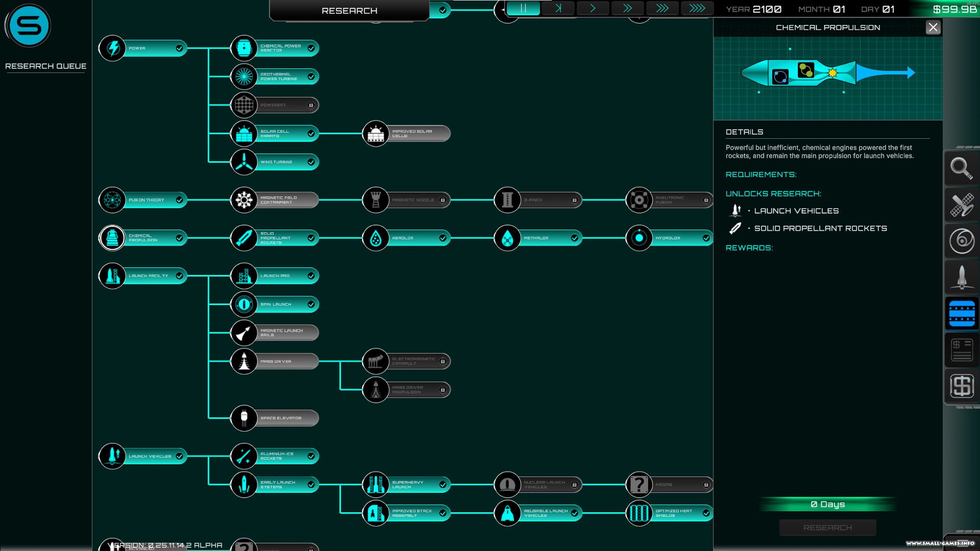Click the Space Elevator research icon
The image size is (980, 551).
244,418
